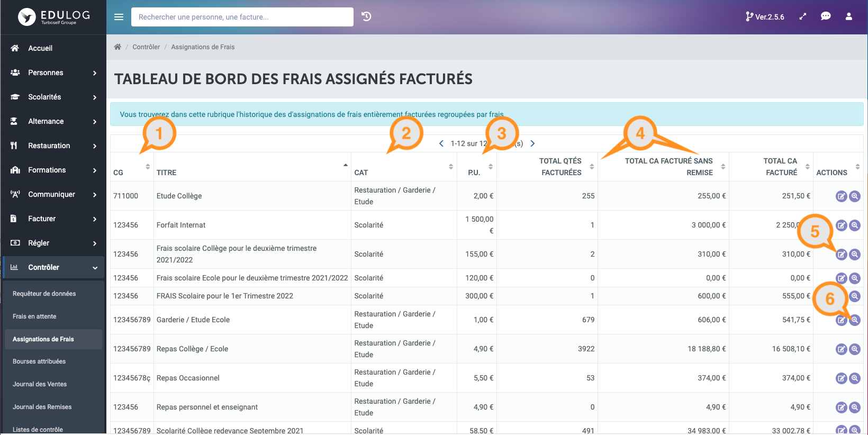Expand the Régler menu
868x435 pixels.
click(x=53, y=243)
